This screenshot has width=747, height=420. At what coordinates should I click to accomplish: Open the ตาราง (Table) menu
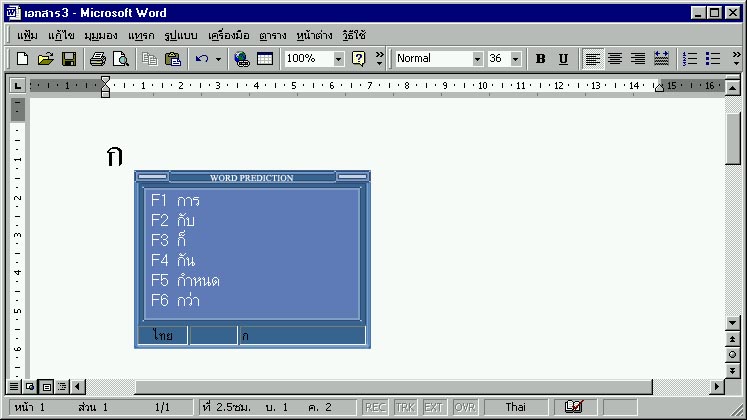[273, 35]
